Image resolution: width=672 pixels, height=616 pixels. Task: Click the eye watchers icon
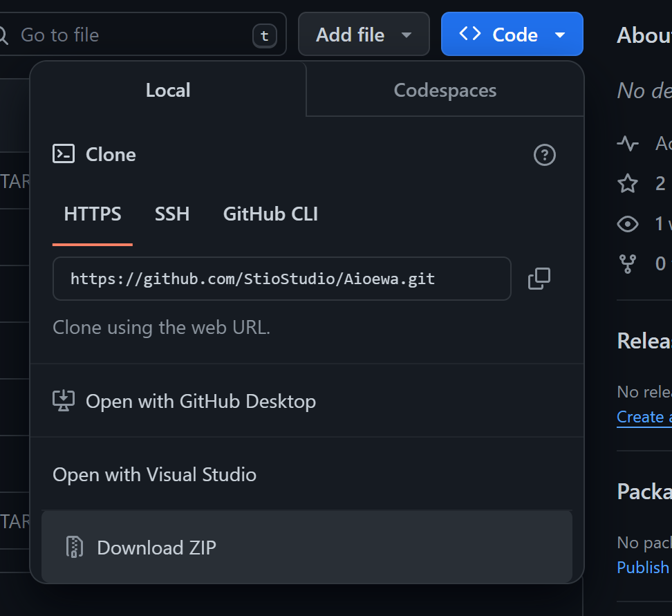point(628,224)
